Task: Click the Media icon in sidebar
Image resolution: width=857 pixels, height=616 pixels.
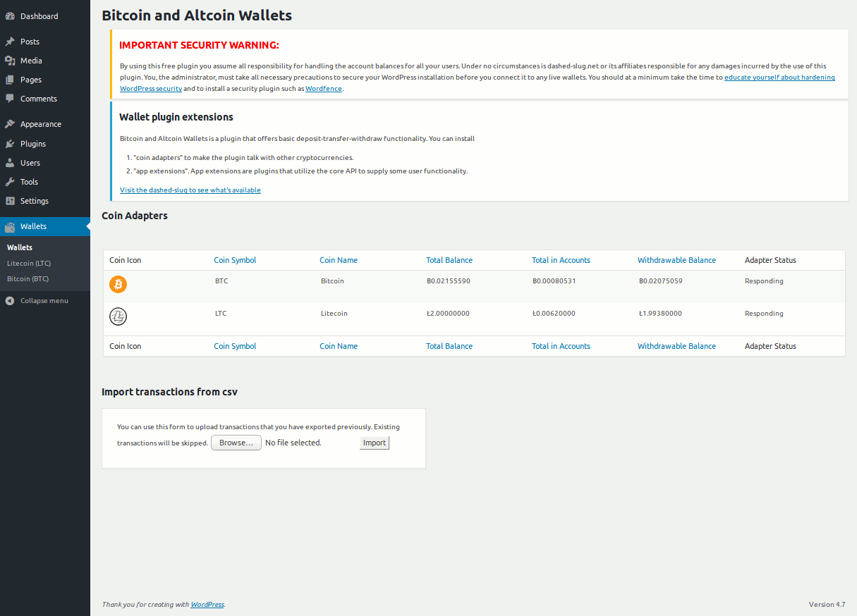Action: tap(10, 61)
